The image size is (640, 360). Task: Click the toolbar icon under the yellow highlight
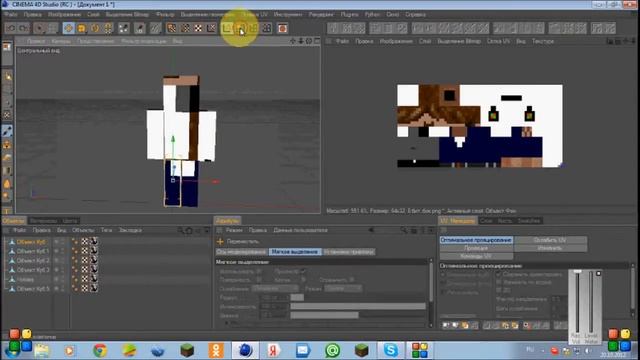pos(240,28)
